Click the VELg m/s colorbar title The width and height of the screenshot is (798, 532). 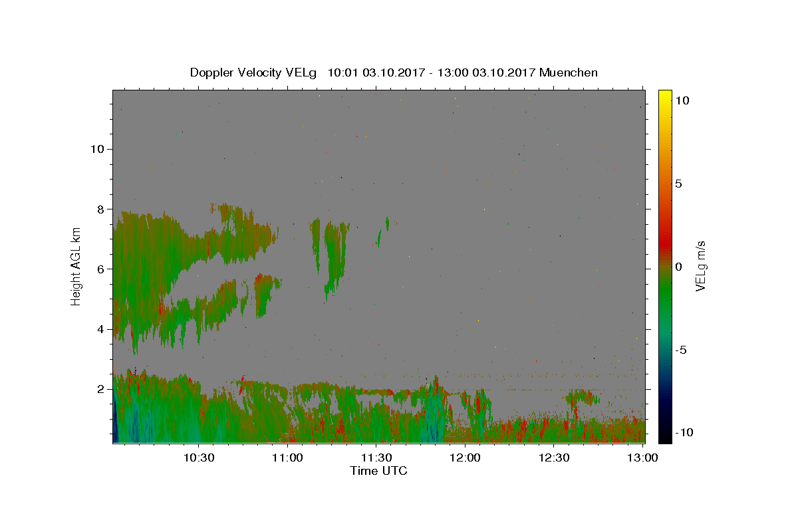click(x=700, y=267)
